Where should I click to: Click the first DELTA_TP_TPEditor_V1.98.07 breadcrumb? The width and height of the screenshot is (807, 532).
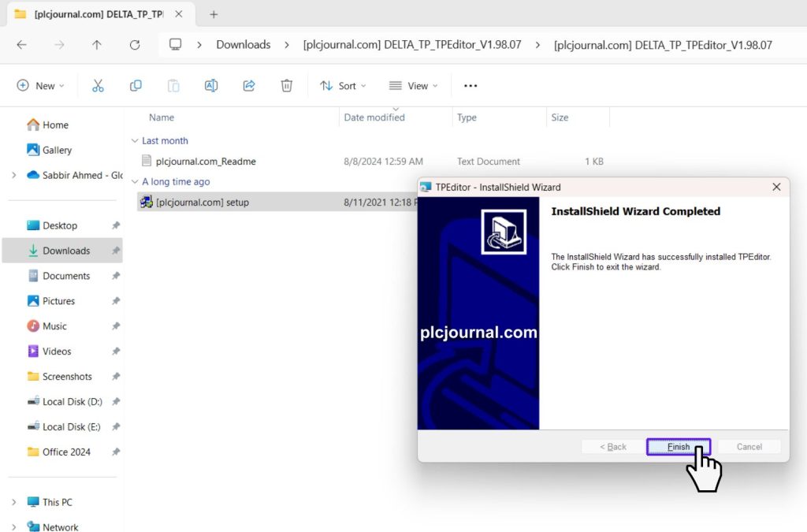[x=411, y=45]
